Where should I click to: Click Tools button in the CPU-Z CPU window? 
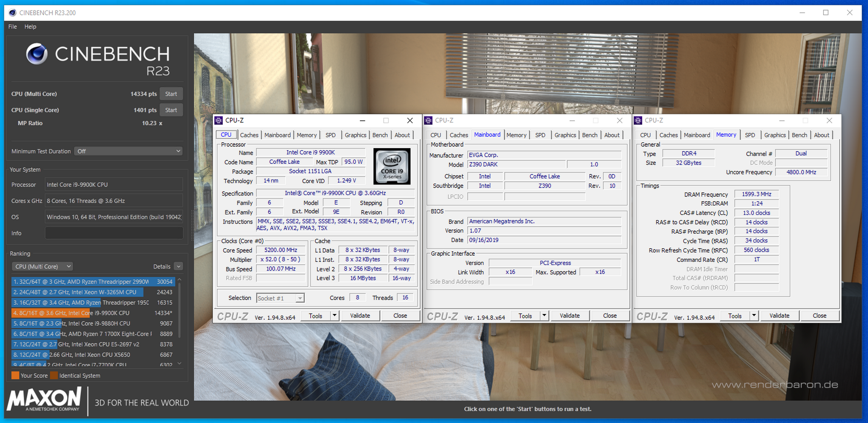[x=316, y=316]
